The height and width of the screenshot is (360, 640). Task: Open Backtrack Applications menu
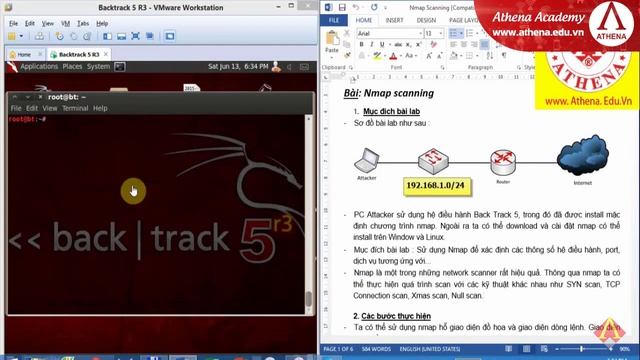click(x=39, y=67)
